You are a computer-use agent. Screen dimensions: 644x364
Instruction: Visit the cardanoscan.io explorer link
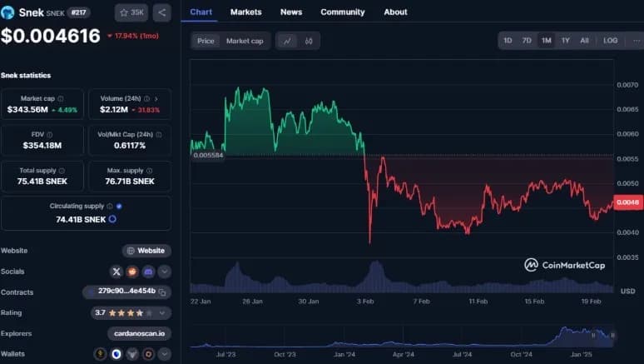pyautogui.click(x=139, y=334)
